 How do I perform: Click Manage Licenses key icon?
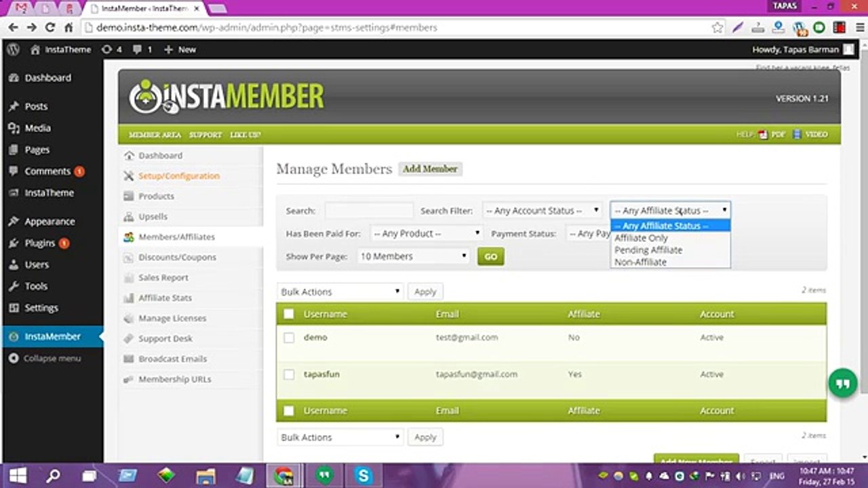pyautogui.click(x=128, y=318)
